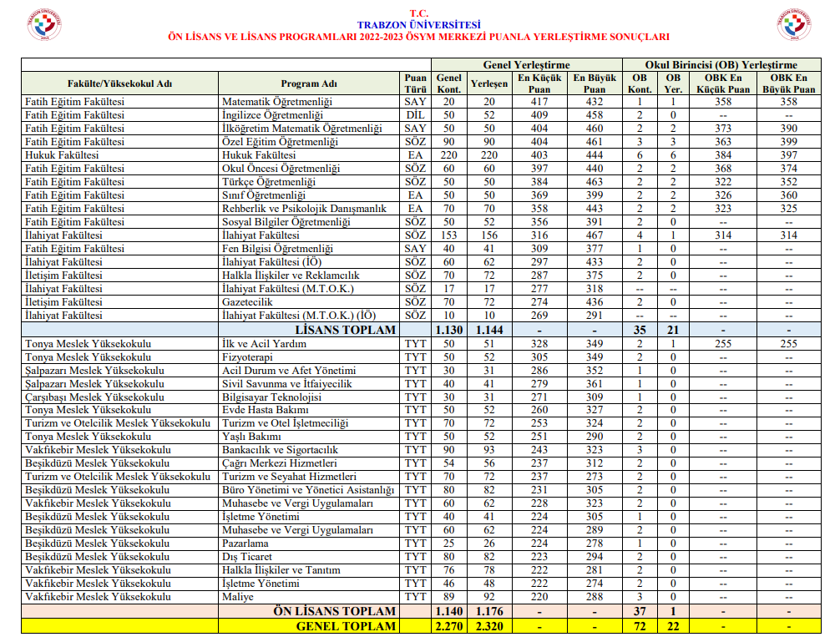This screenshot has height=642, width=840.
Task: Select the blue 'TRABZON ÜNİVERSİTESİ' heading
Action: click(x=419, y=25)
